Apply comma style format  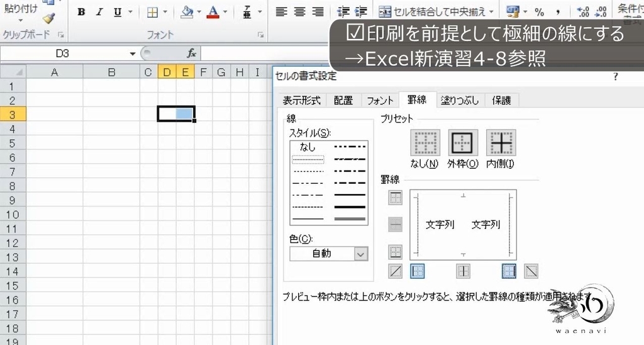click(x=558, y=13)
